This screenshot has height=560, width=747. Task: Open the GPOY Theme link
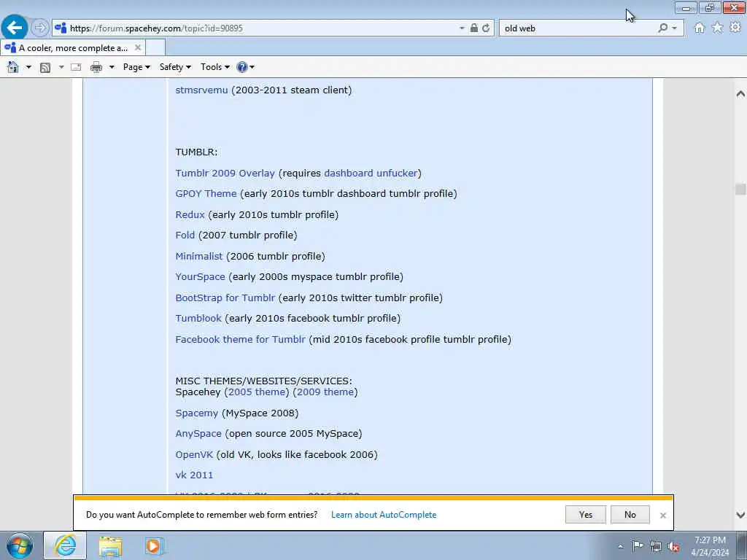point(206,194)
